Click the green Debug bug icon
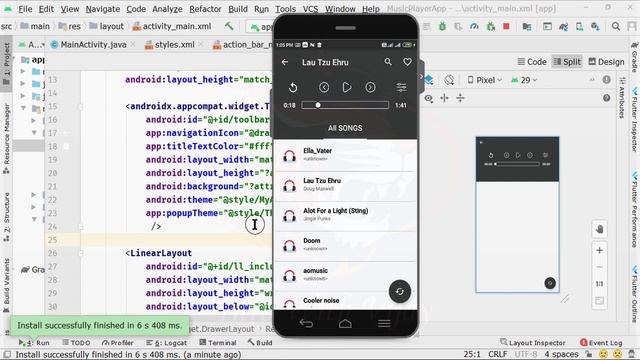 click(442, 27)
